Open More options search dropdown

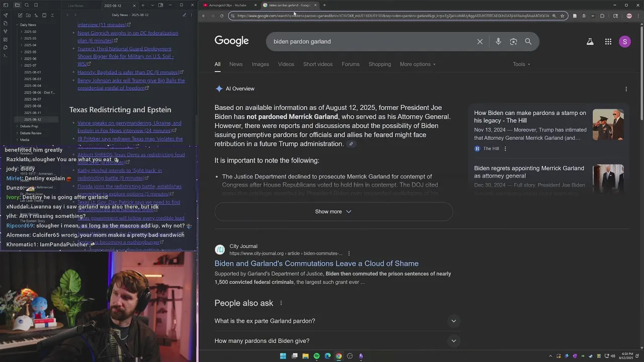(418, 64)
